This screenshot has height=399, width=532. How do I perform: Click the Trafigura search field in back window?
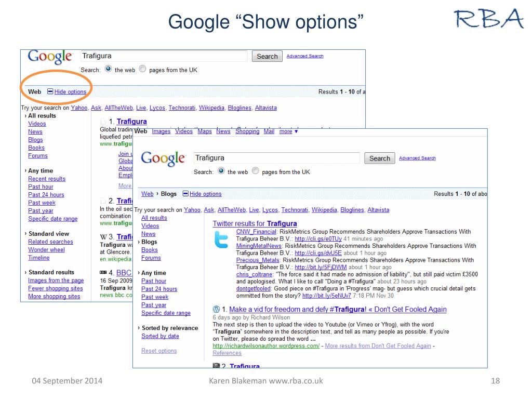point(164,56)
